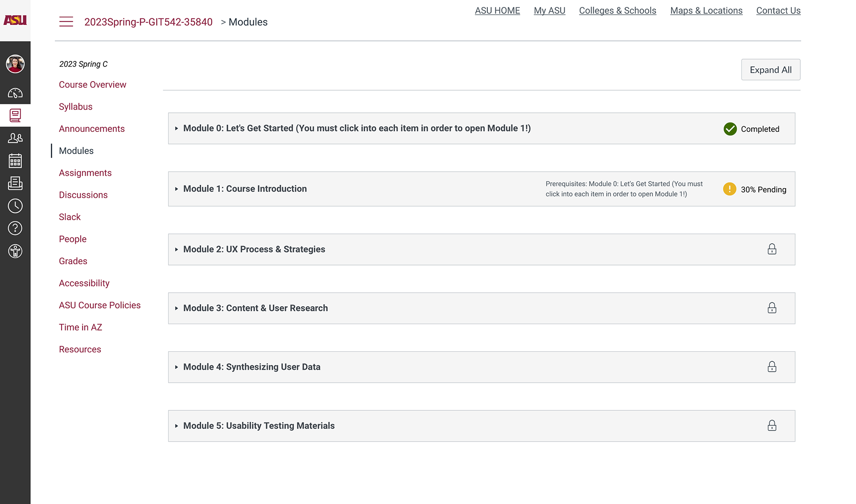Click the lock icon on Module 2
The width and height of the screenshot is (856, 504).
pos(772,249)
